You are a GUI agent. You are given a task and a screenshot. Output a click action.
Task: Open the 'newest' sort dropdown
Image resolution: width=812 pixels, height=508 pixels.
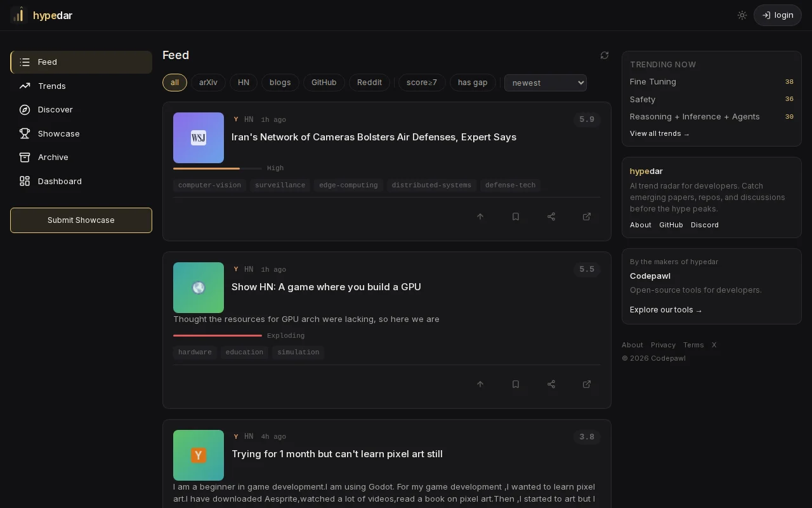(546, 83)
